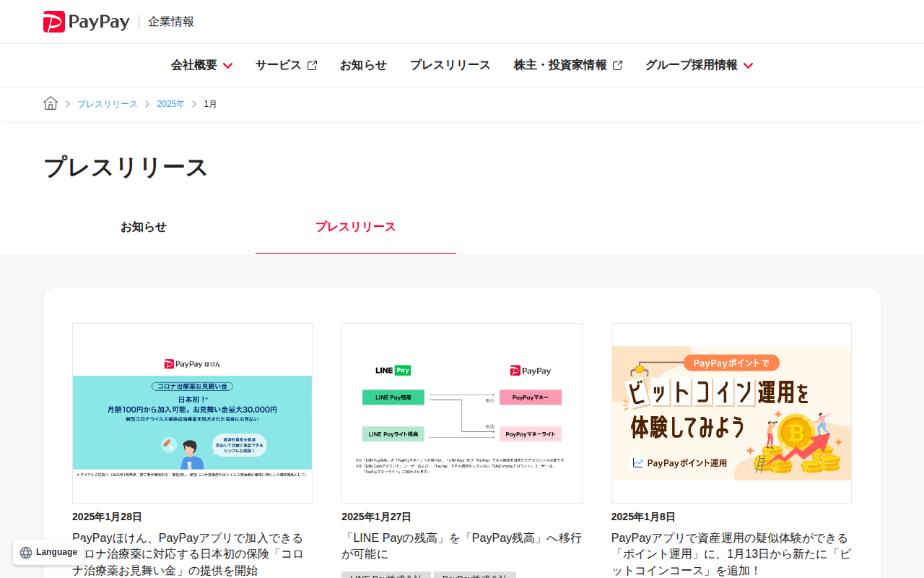Click the external-link icon beside サービス

click(312, 66)
